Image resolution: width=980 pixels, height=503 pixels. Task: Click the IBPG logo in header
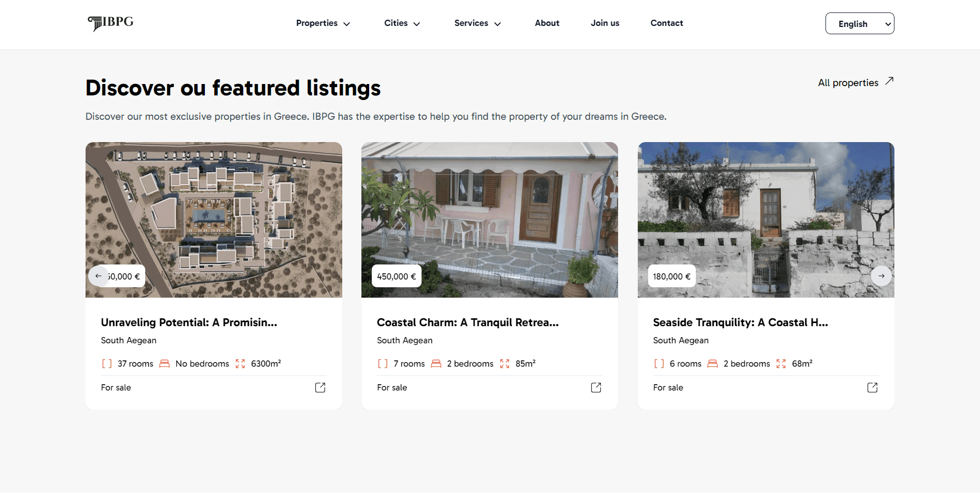coord(110,23)
